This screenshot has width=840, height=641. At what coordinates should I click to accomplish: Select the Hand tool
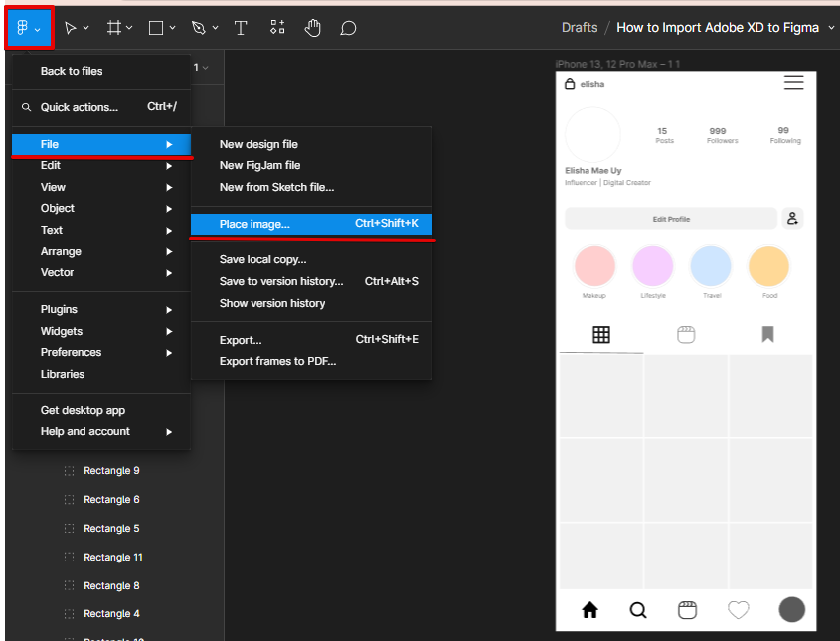[312, 28]
